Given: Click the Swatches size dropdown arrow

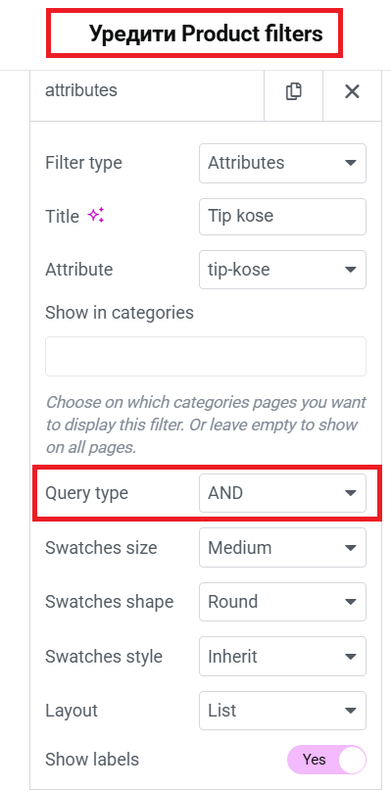Looking at the screenshot, I should click(350, 547).
